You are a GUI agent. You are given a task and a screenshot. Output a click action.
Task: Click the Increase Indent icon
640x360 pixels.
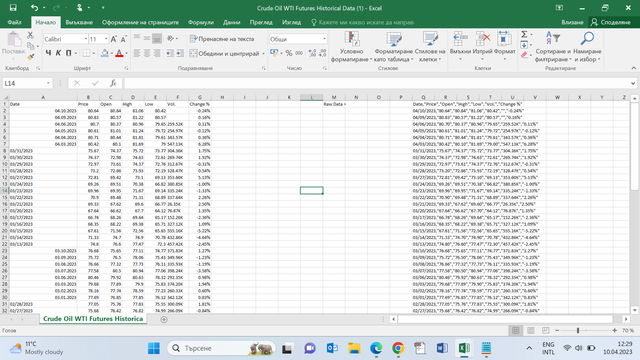coord(180,53)
